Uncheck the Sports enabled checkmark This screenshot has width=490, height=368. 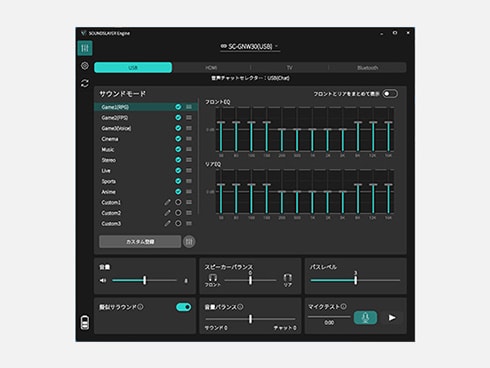click(178, 181)
